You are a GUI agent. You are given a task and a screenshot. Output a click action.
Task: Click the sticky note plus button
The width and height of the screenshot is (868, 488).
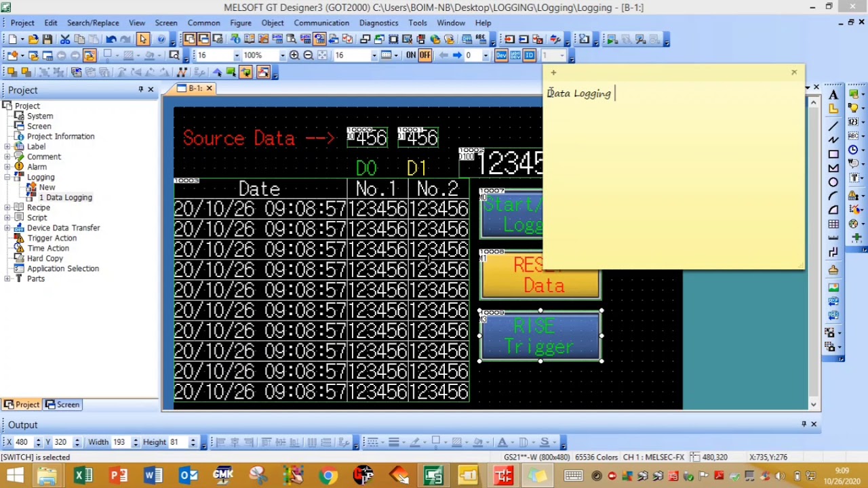[x=553, y=73]
